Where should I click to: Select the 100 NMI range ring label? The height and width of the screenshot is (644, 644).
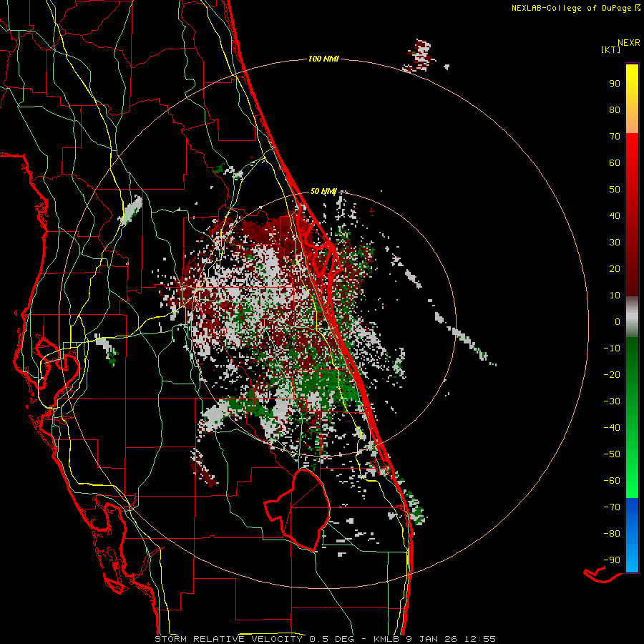point(323,59)
